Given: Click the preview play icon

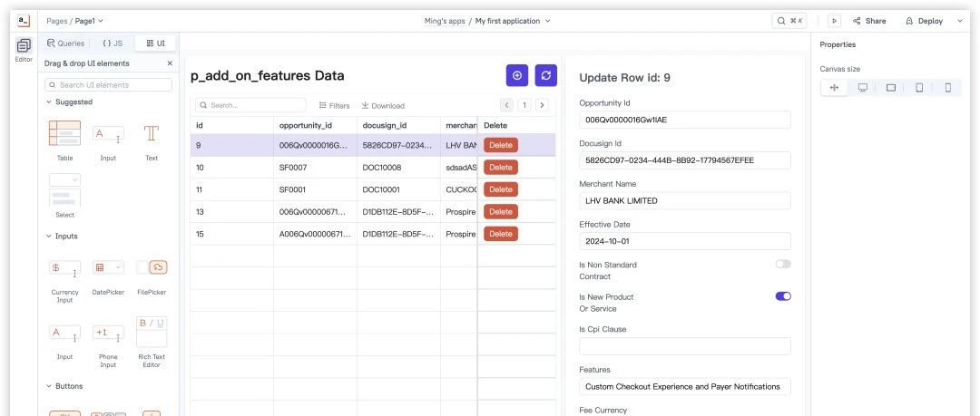Looking at the screenshot, I should point(834,21).
